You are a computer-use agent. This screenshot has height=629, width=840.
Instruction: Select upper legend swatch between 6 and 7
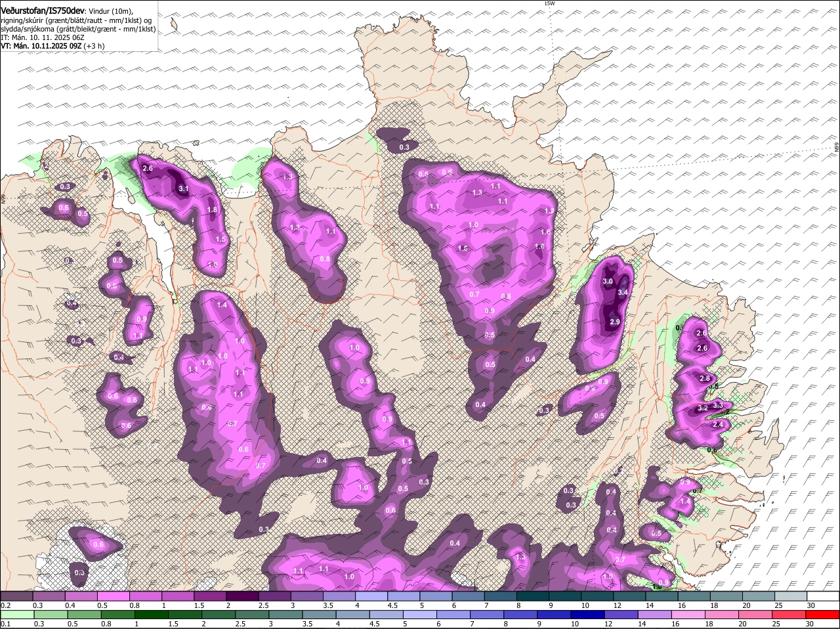click(x=469, y=596)
